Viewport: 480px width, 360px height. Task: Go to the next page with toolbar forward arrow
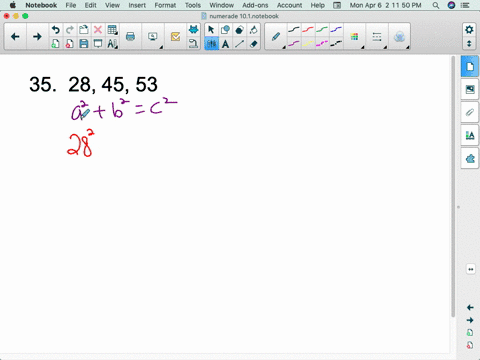[37, 37]
